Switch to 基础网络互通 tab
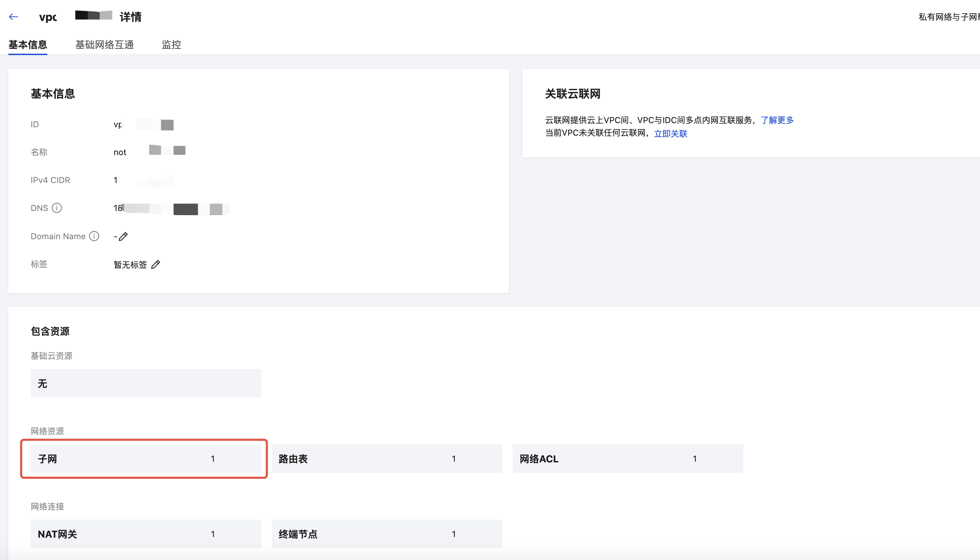Screen dimensions: 980x560 point(105,45)
